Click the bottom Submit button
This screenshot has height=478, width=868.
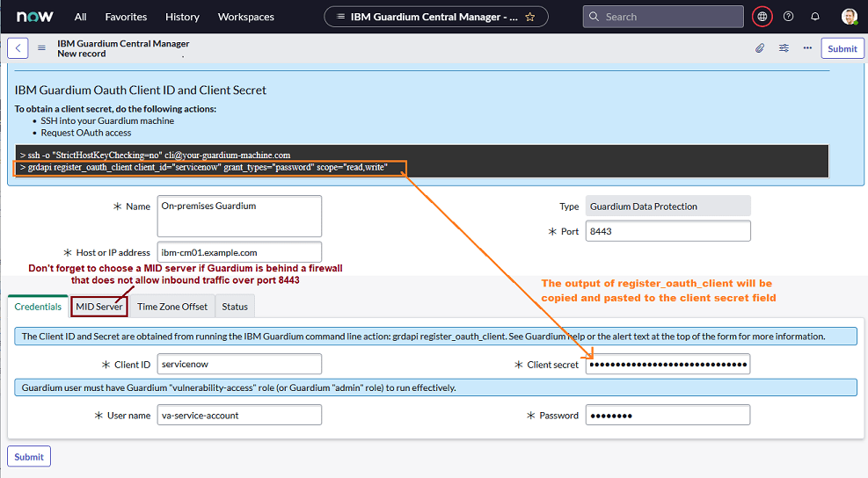coord(29,456)
